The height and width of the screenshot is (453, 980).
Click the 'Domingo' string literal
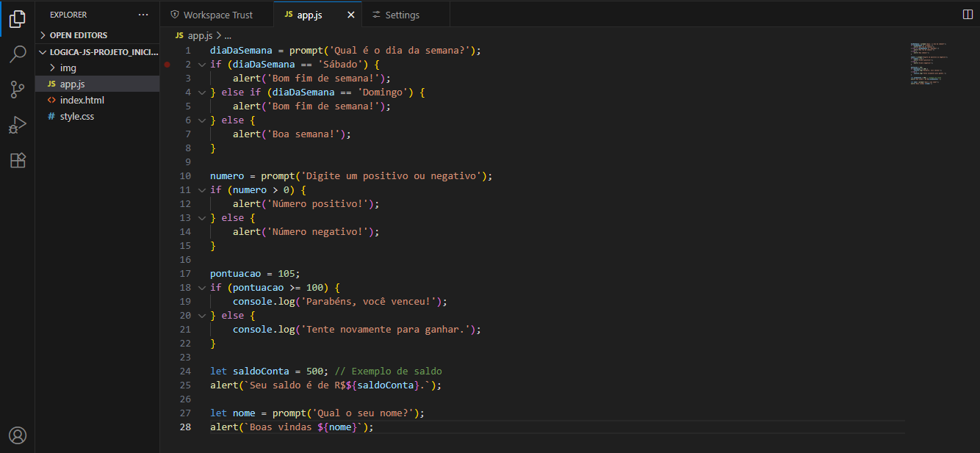pos(384,93)
